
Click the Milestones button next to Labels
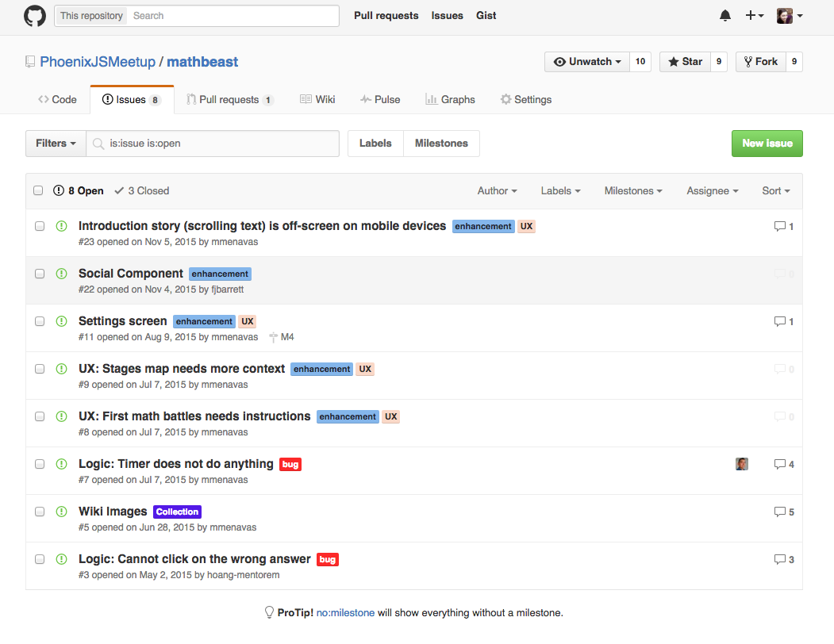pos(441,144)
